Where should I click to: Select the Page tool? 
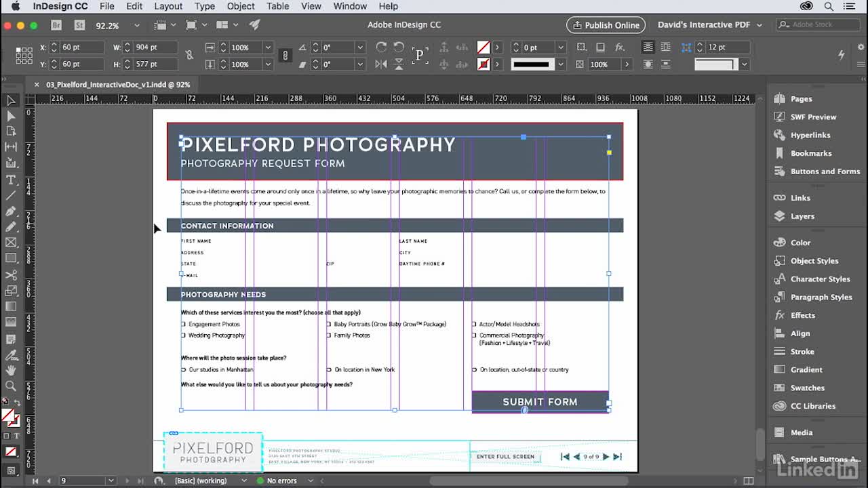pos(11,131)
